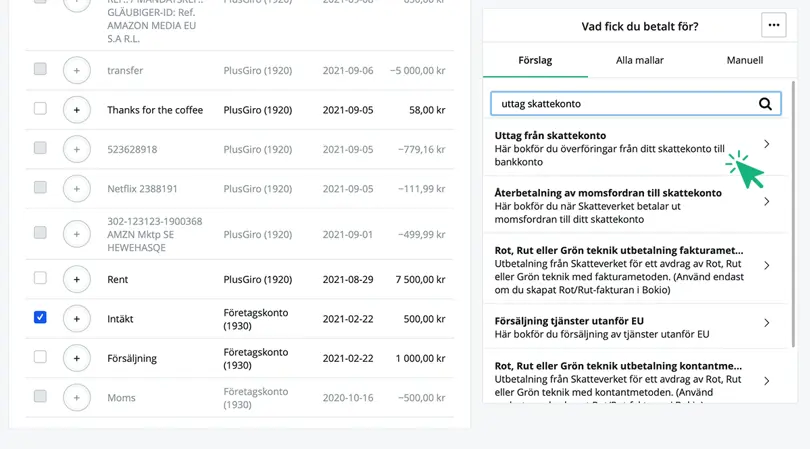Click plus icon beside Försäljning row
The width and height of the screenshot is (810, 449).
coord(76,358)
